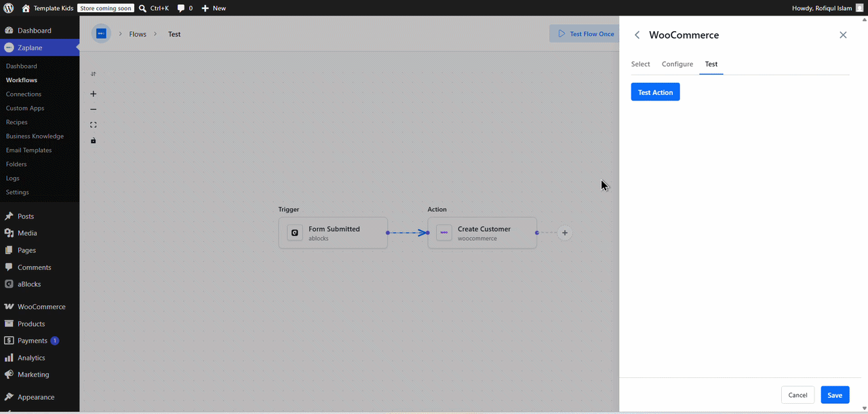Viewport: 868px width, 414px height.
Task: Open Recipes submenu item
Action: coord(17,122)
